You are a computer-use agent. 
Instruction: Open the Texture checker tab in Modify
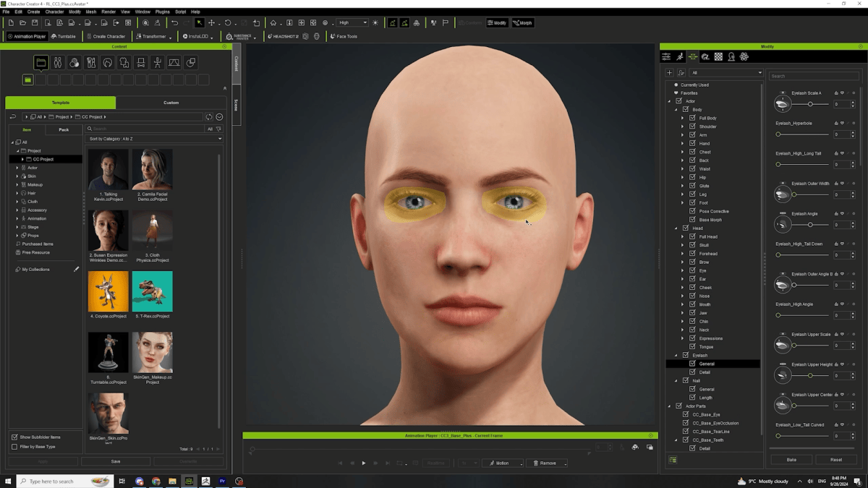tap(718, 56)
